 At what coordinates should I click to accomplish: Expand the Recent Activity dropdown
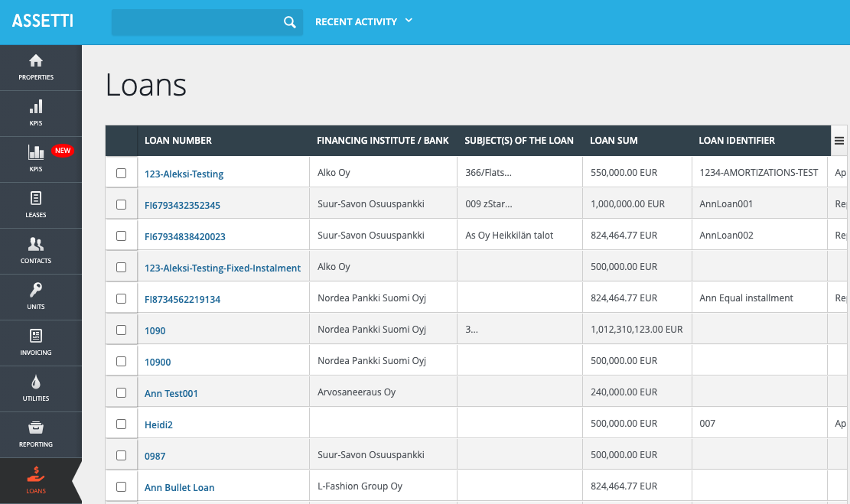[363, 21]
